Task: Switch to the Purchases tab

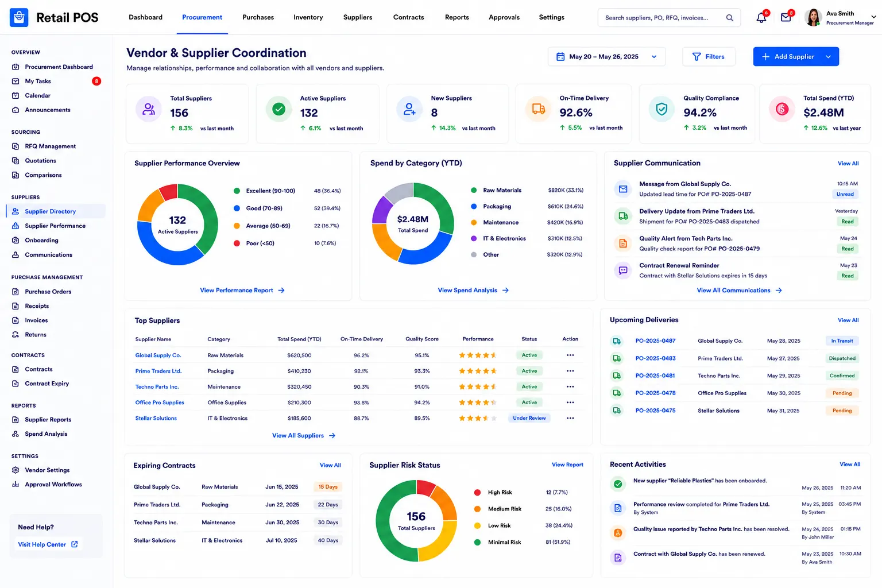Action: pyautogui.click(x=258, y=17)
